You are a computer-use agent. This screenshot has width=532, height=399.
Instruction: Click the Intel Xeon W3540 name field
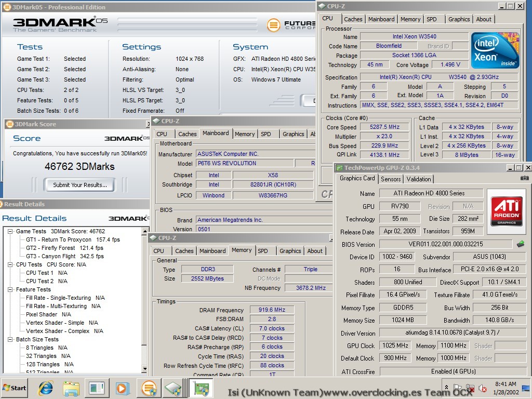tap(414, 36)
